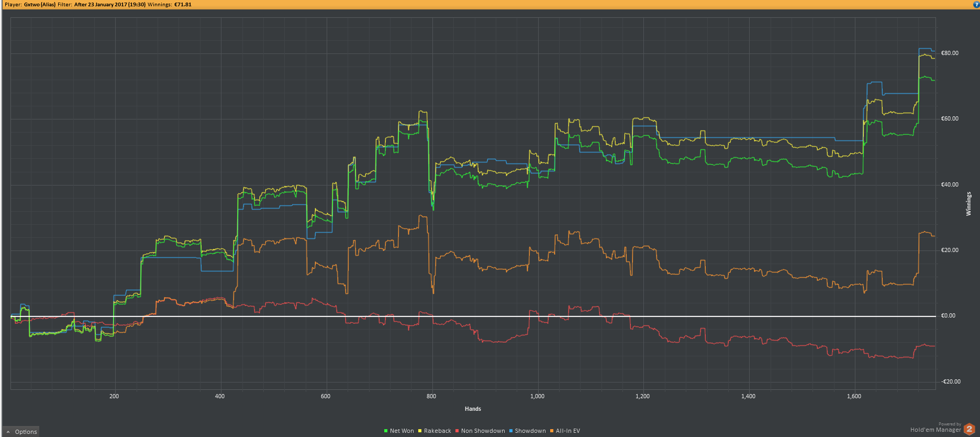Select the All-In EV legend label
980x437 pixels.
click(x=568, y=431)
